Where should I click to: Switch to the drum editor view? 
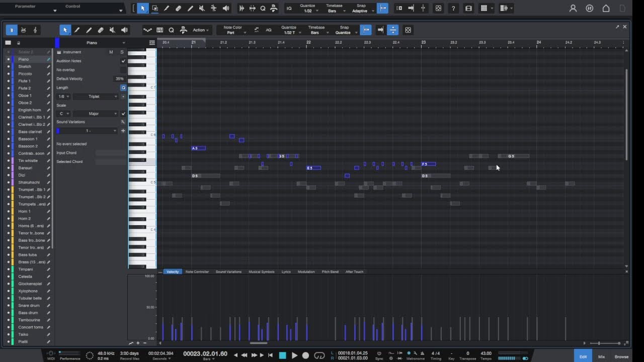click(23, 30)
